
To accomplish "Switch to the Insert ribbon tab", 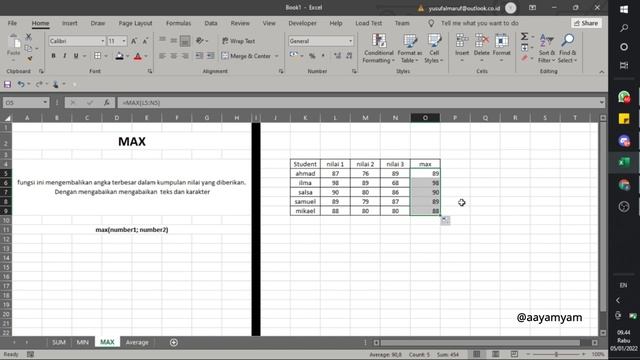I will 70,23.
